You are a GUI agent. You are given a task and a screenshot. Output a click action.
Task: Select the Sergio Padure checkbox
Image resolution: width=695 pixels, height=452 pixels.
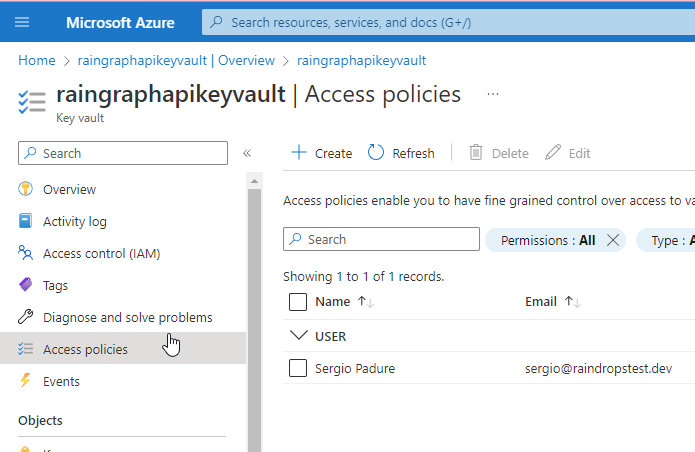click(298, 368)
